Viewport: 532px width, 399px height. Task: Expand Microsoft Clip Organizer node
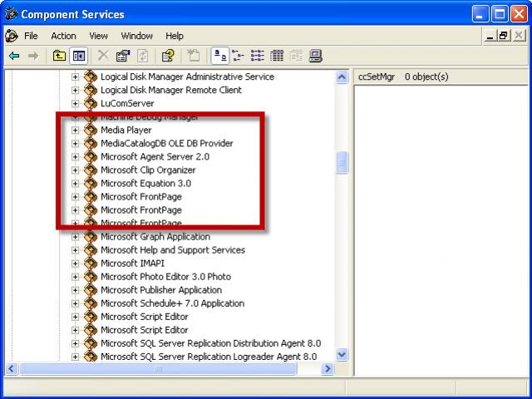point(75,170)
